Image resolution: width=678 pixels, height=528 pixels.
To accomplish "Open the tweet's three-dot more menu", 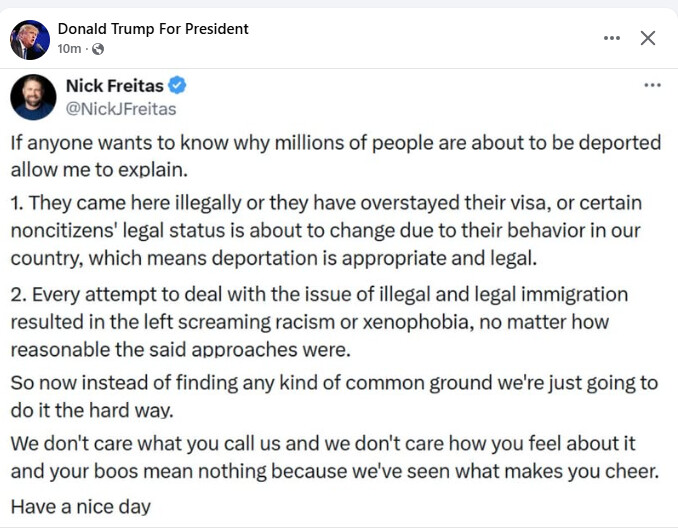I will pyautogui.click(x=652, y=86).
